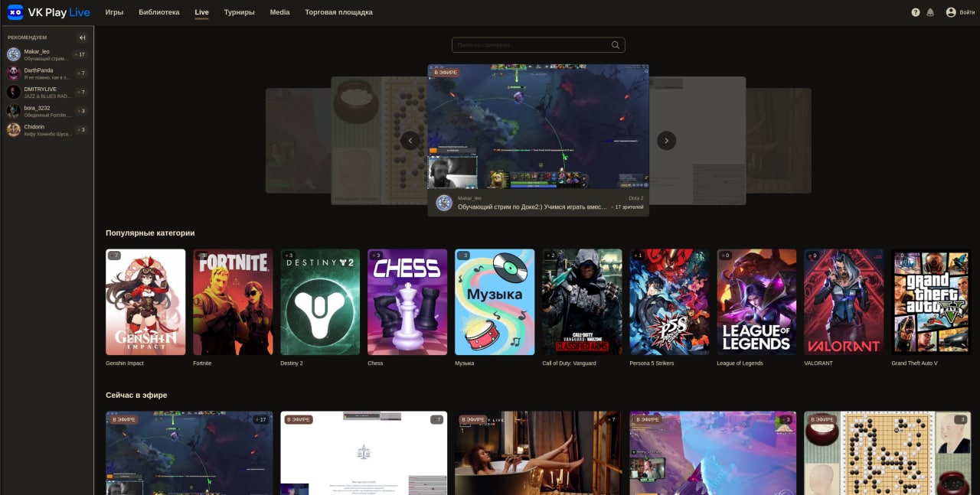Open the notifications bell icon

[x=930, y=12]
